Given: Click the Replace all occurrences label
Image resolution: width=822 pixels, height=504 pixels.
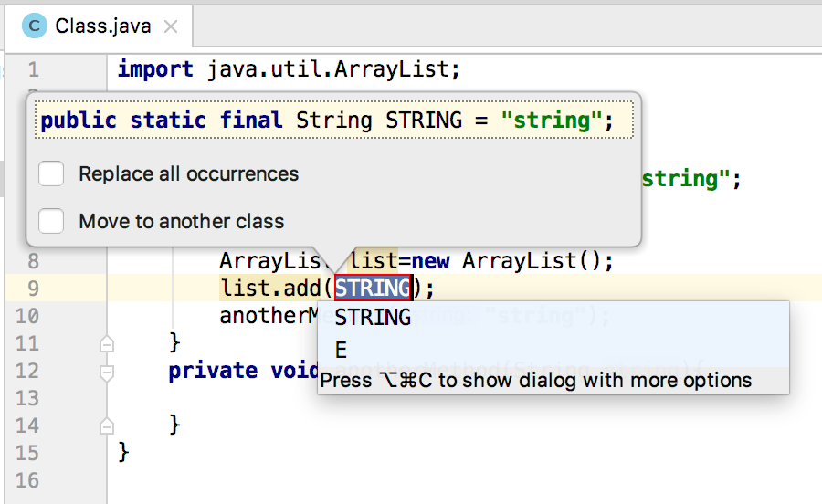Looking at the screenshot, I should tap(189, 174).
